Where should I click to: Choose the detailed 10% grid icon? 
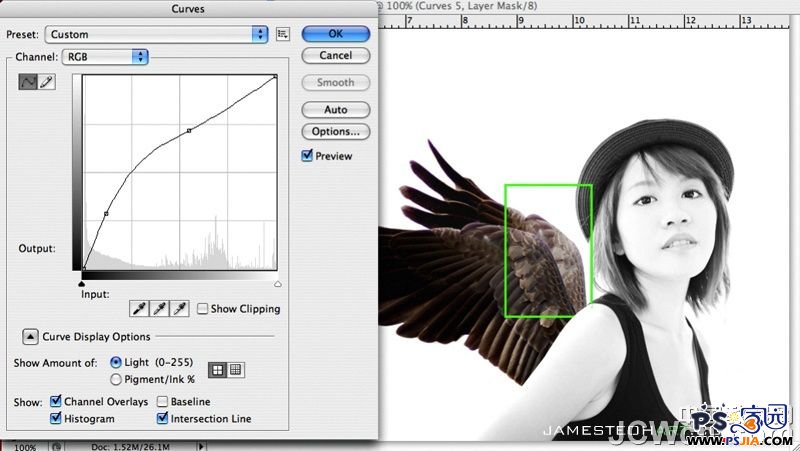[236, 370]
